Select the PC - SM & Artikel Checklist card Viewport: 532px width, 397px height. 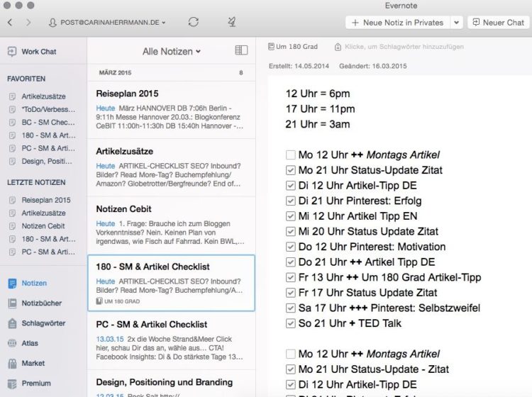172,341
